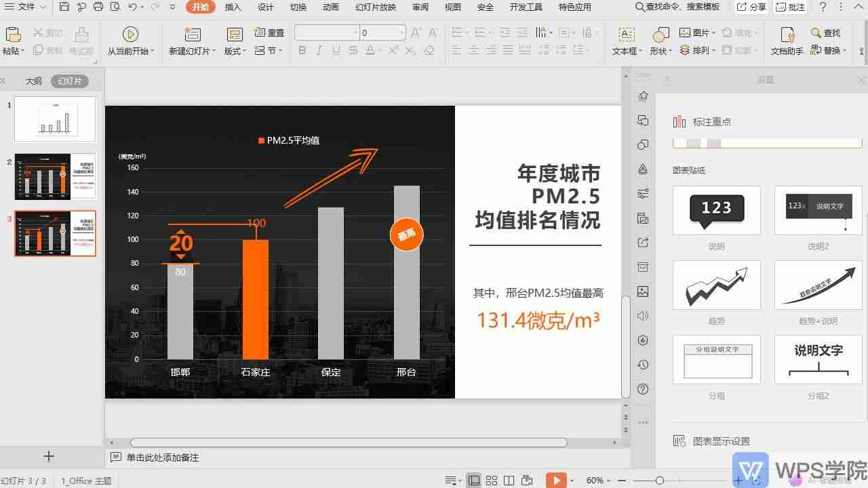This screenshot has width=868, height=488.
Task: Click the search commands (查找命令) box
Action: pos(677,7)
